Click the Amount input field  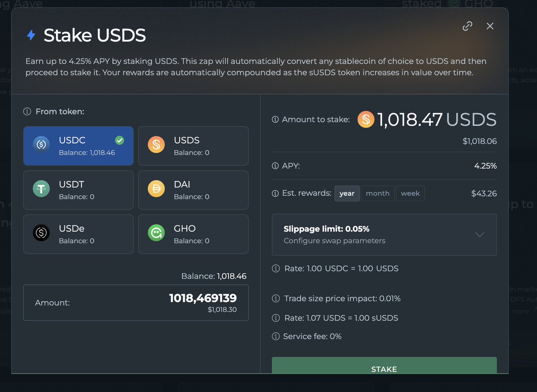pos(136,302)
